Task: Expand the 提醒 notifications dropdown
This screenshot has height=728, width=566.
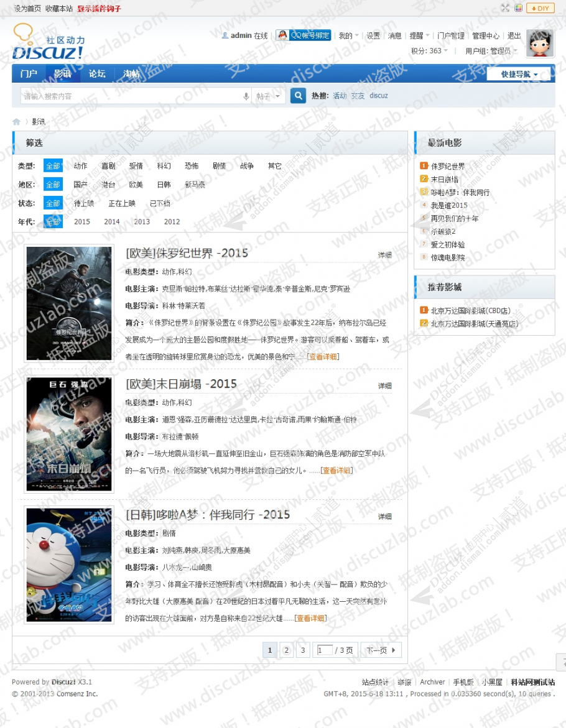Action: coord(419,36)
